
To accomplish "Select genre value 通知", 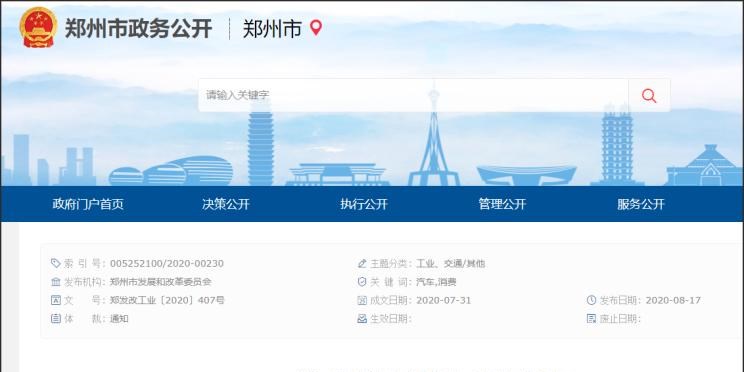I will pos(119,319).
